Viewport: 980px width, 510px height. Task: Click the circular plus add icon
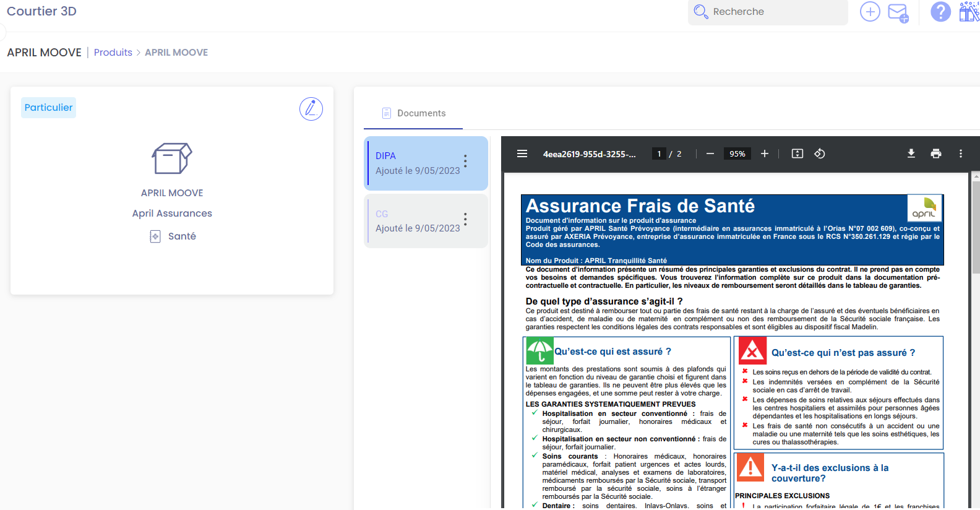pyautogui.click(x=870, y=12)
